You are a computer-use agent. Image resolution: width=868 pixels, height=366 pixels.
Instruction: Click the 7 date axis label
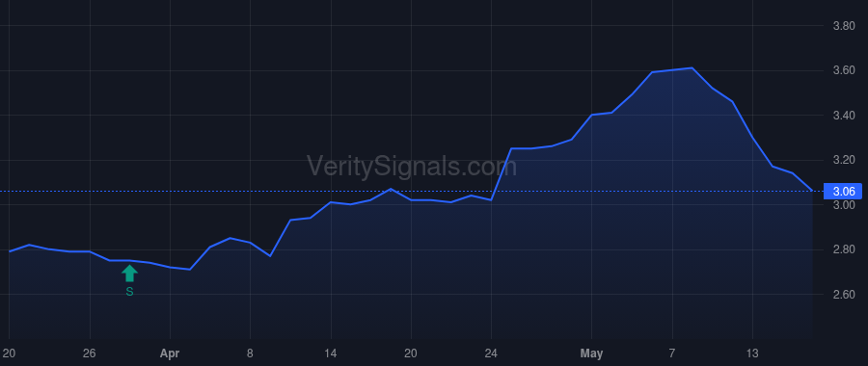tap(672, 353)
